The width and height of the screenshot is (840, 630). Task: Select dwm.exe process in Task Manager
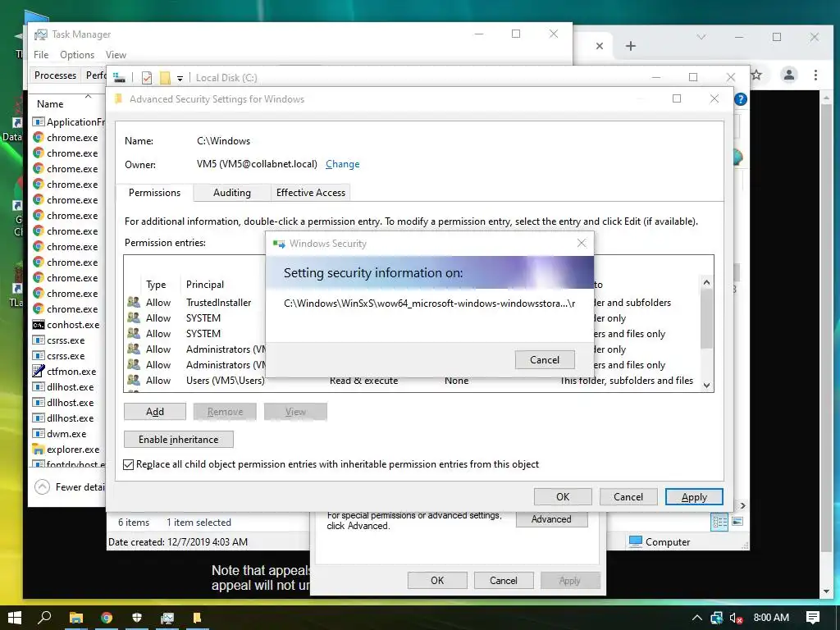67,433
